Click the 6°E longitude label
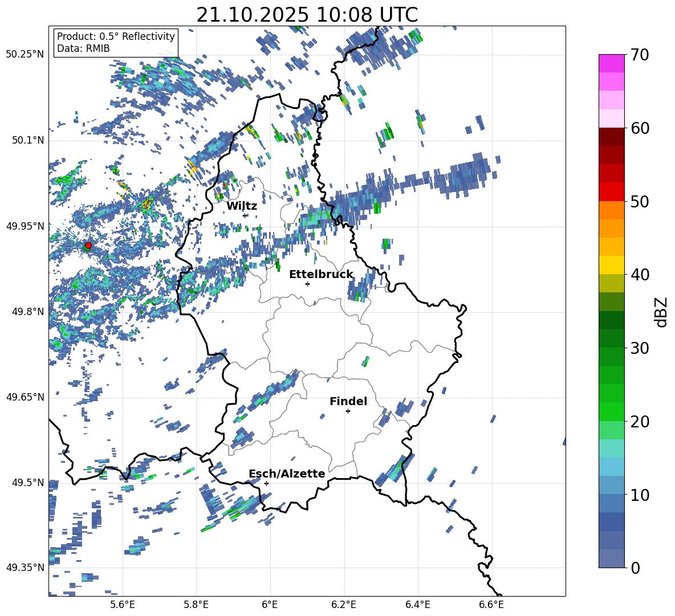This screenshot has width=675, height=616. 270,605
